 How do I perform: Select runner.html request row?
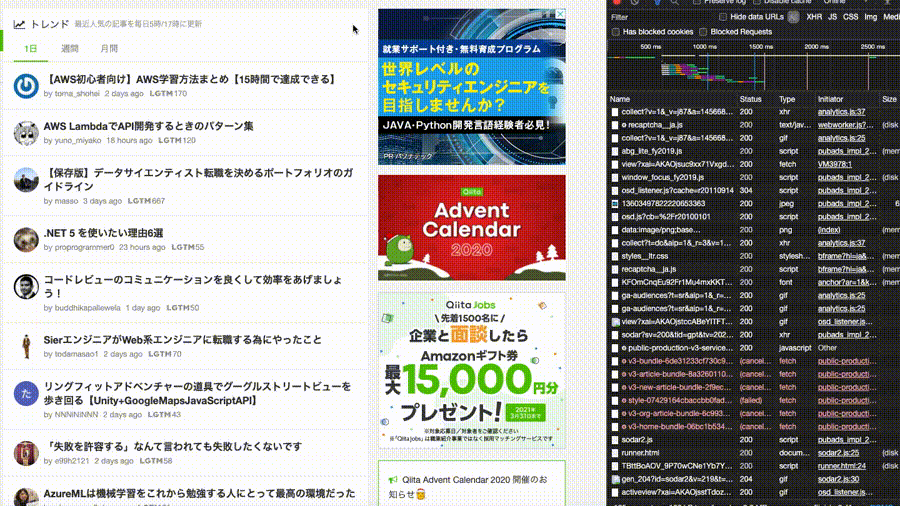coord(754,453)
